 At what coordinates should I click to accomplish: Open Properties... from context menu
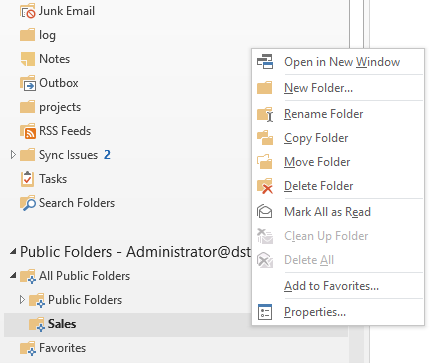338,312
